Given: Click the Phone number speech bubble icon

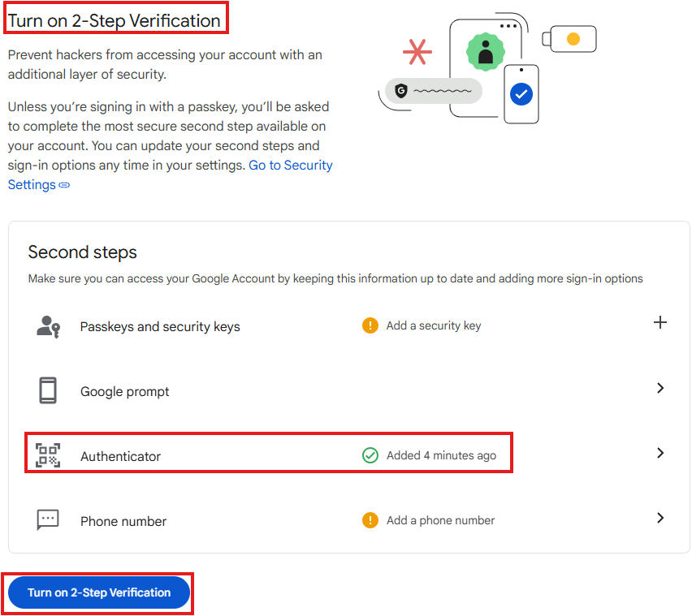Looking at the screenshot, I should click(x=48, y=520).
